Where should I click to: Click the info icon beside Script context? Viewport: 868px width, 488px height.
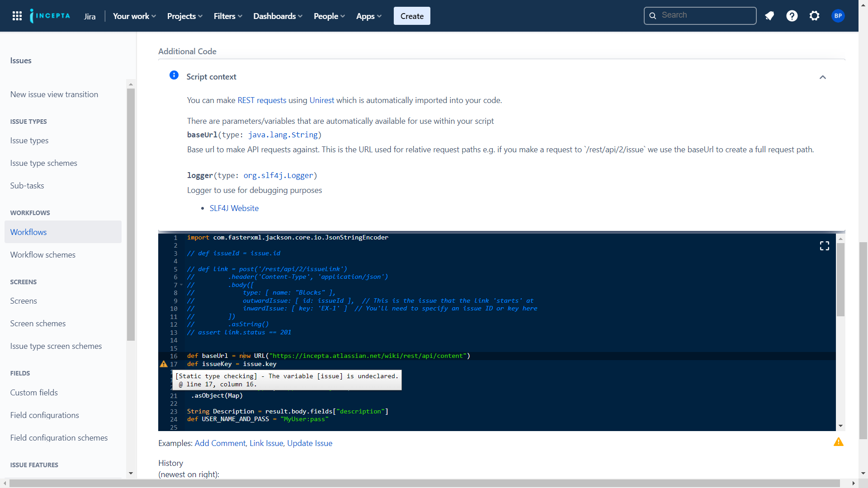[x=174, y=75]
